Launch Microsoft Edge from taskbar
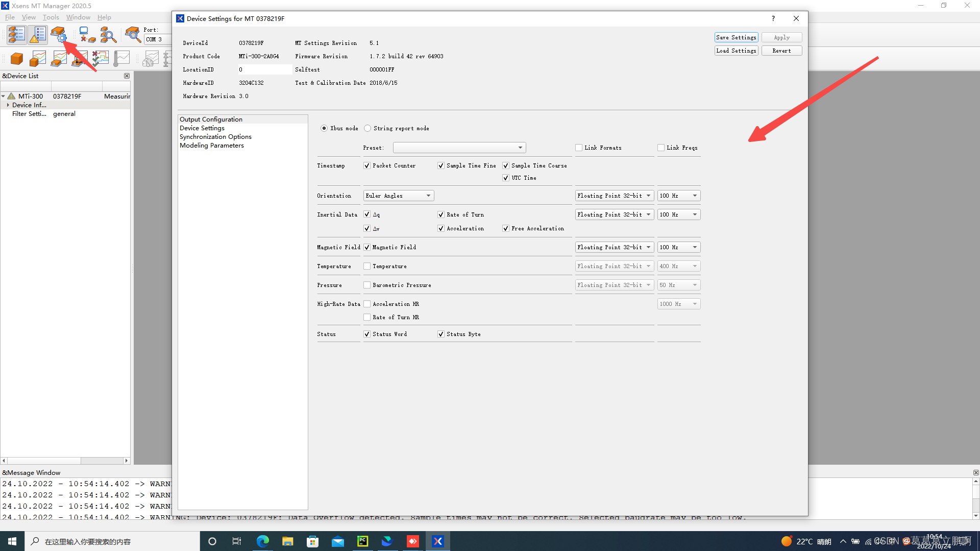 [263, 541]
